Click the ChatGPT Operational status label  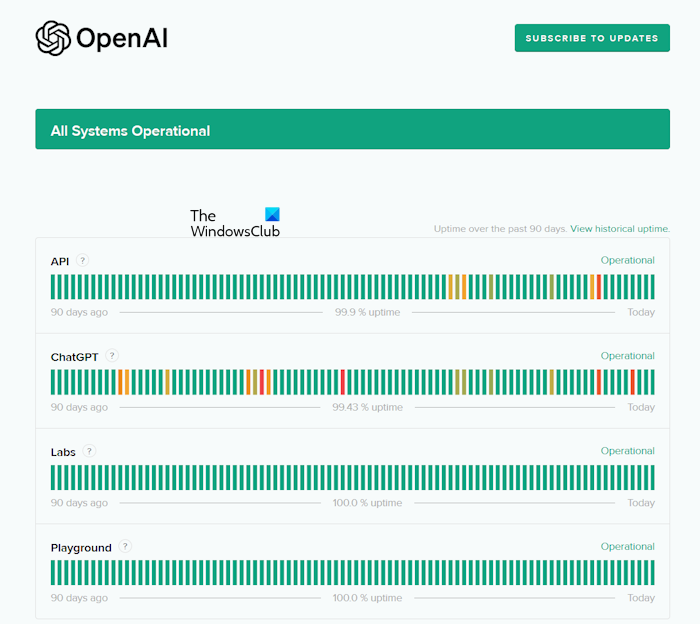pos(627,356)
